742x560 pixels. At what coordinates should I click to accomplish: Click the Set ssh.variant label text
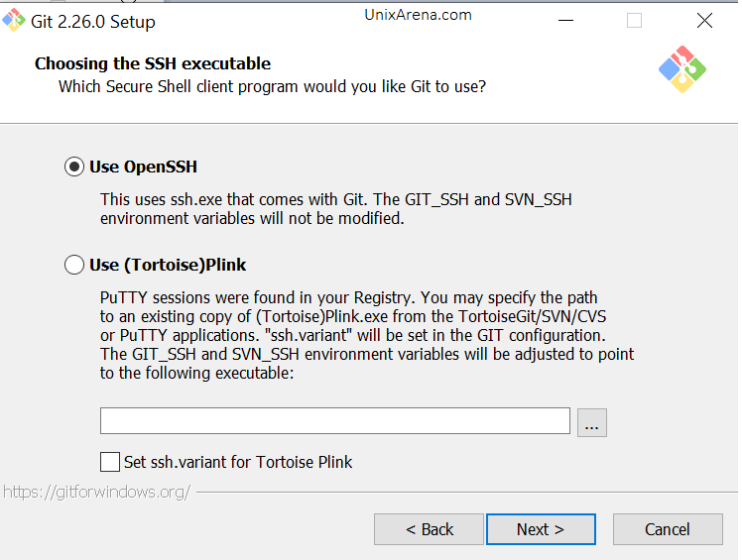(x=238, y=462)
